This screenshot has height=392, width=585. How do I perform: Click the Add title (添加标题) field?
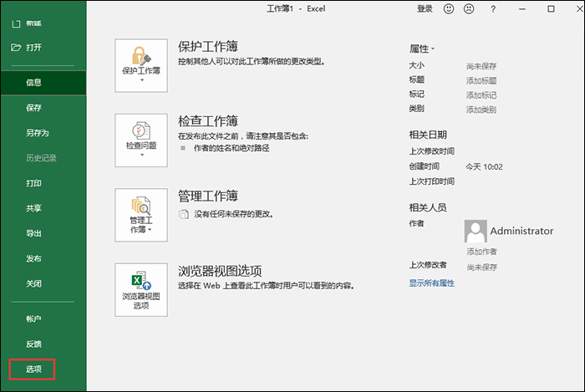tap(481, 80)
